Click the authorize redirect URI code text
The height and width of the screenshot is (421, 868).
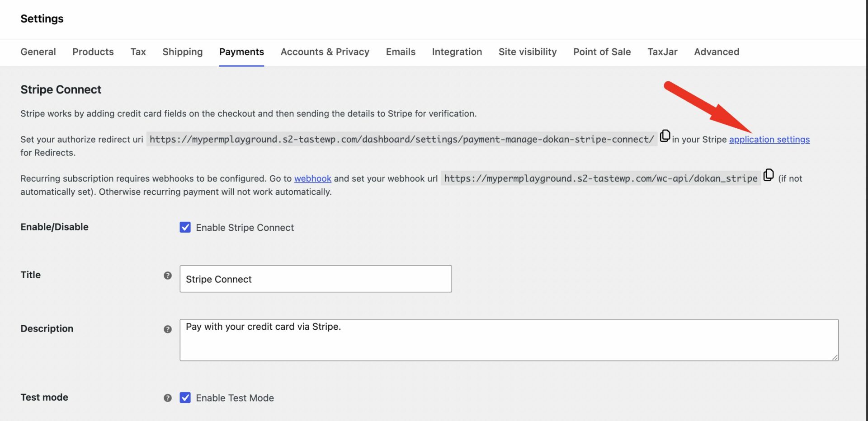point(401,140)
